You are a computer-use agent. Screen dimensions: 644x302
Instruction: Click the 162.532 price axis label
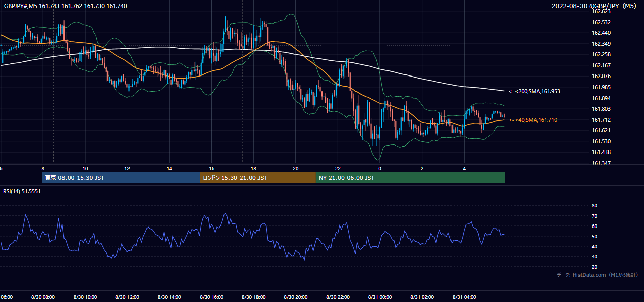coord(601,22)
